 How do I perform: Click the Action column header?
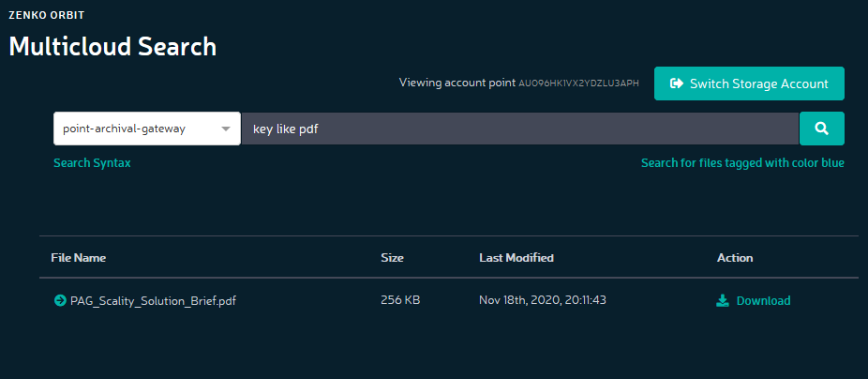735,258
